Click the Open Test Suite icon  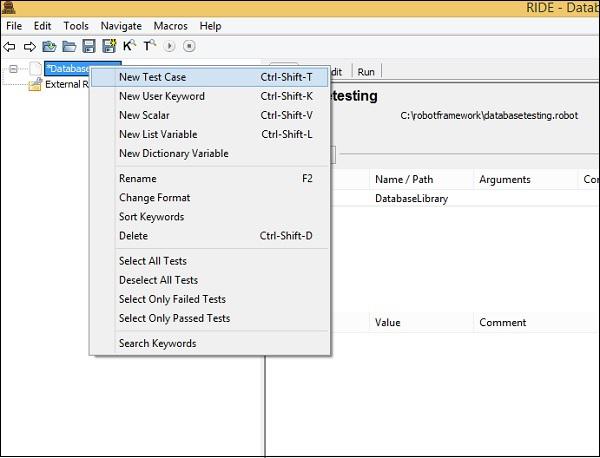[x=48, y=46]
